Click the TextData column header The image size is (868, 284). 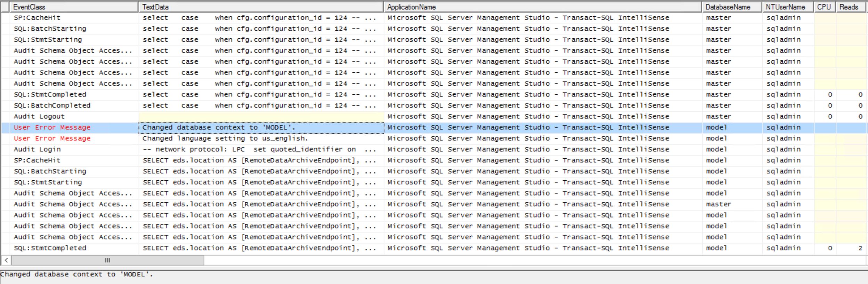click(x=261, y=7)
